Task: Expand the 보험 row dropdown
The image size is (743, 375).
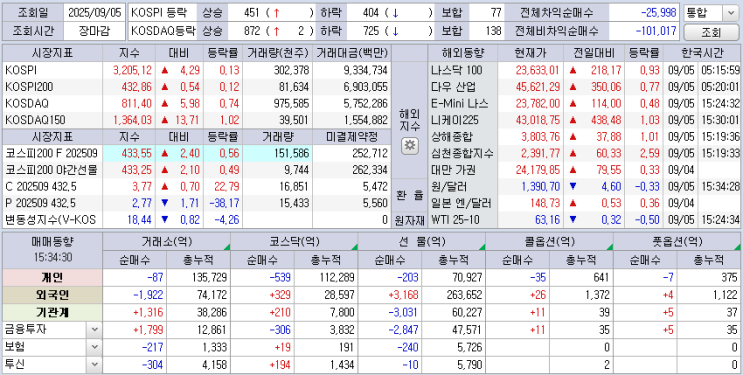Action: coord(94,347)
